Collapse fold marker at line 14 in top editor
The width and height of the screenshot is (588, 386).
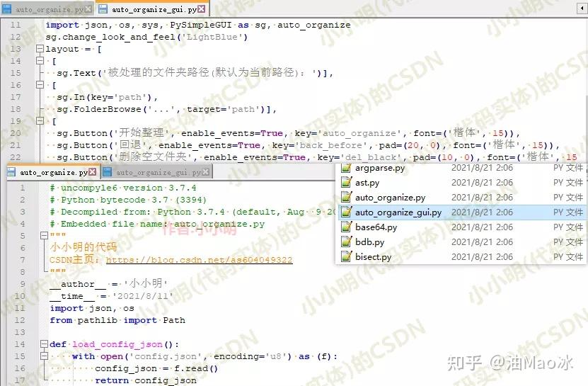pyautogui.click(x=40, y=61)
